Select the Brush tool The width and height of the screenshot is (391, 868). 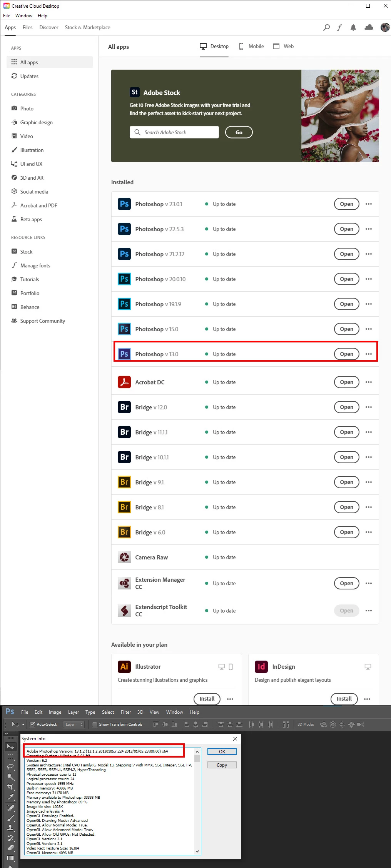(10, 818)
